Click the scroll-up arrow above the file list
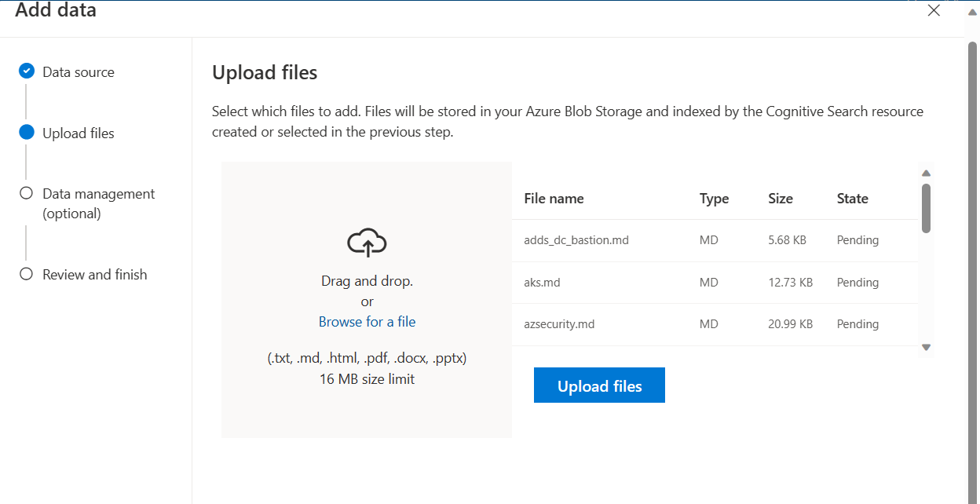 tap(926, 173)
